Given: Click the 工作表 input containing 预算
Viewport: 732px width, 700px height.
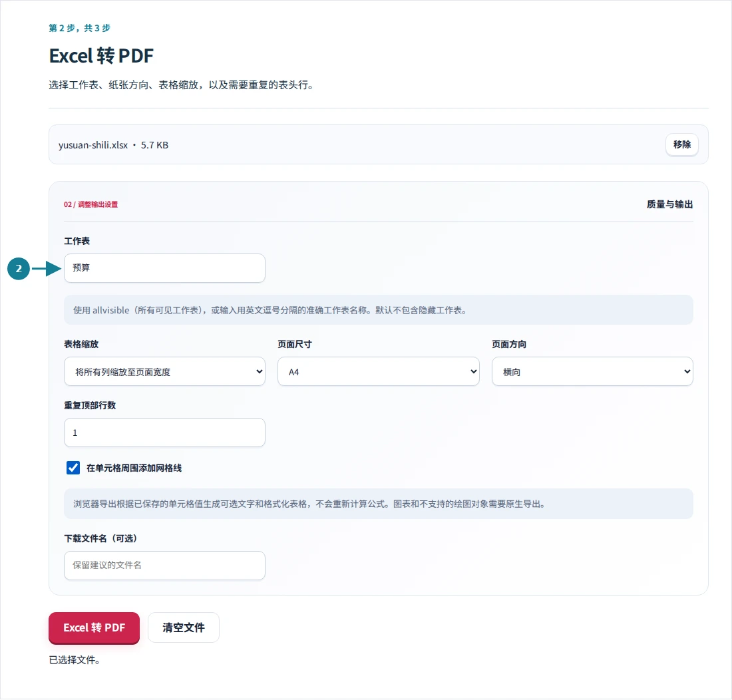Looking at the screenshot, I should click(164, 268).
